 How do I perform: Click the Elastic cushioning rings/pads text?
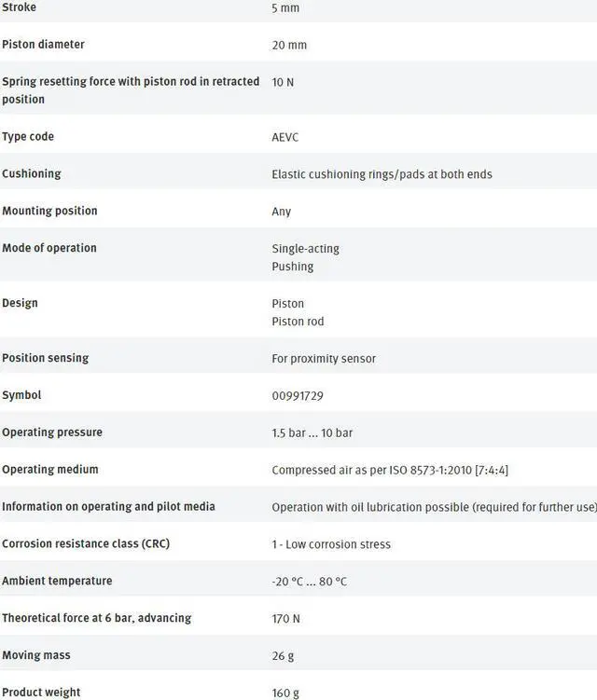[x=382, y=174]
